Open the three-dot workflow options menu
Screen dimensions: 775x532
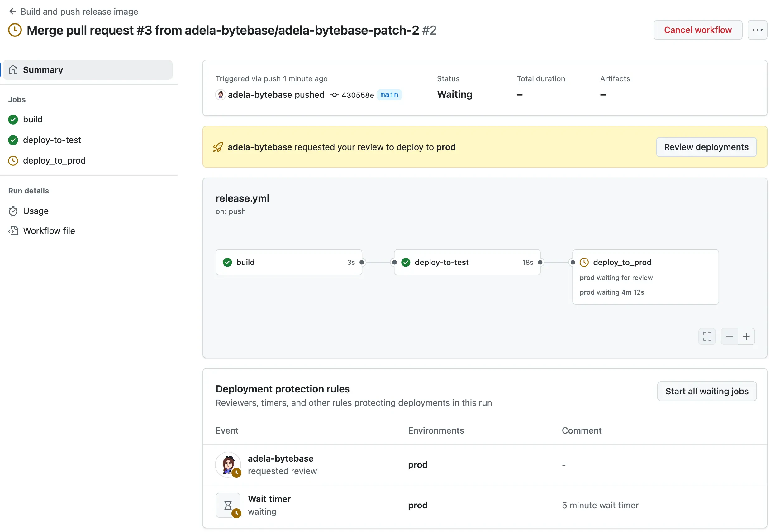757,30
